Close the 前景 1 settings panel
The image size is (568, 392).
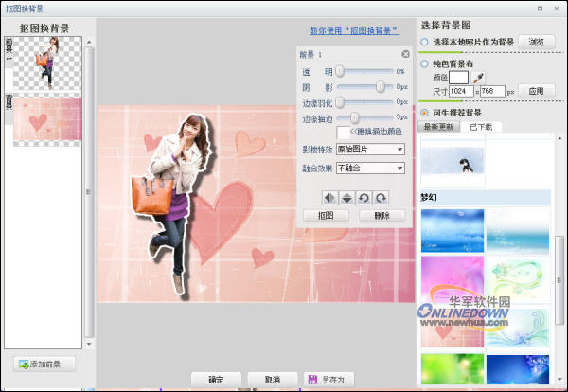(405, 55)
